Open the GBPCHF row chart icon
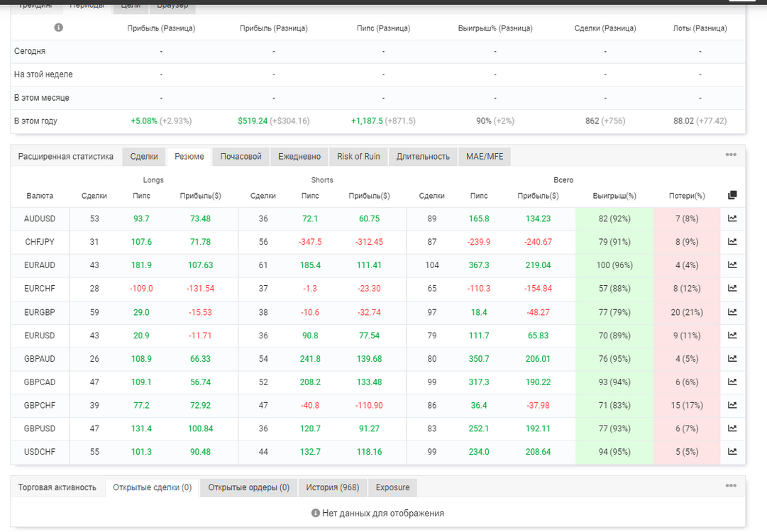This screenshot has height=532, width=767. [732, 405]
